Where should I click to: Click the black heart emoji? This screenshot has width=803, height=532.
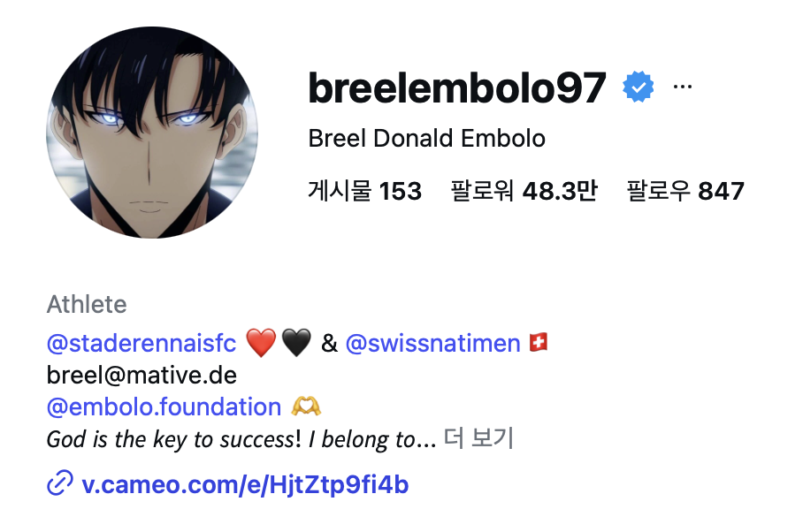(296, 342)
